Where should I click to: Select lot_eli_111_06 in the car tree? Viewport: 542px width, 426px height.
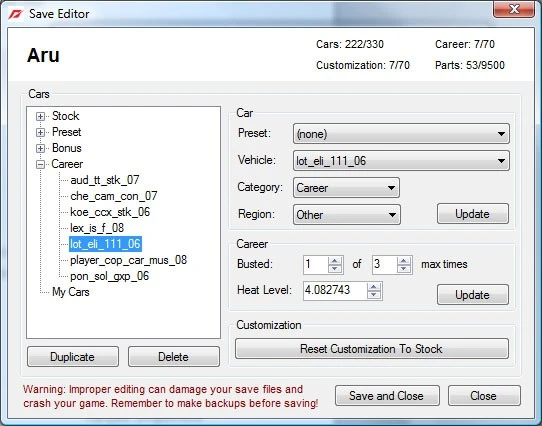tap(105, 244)
